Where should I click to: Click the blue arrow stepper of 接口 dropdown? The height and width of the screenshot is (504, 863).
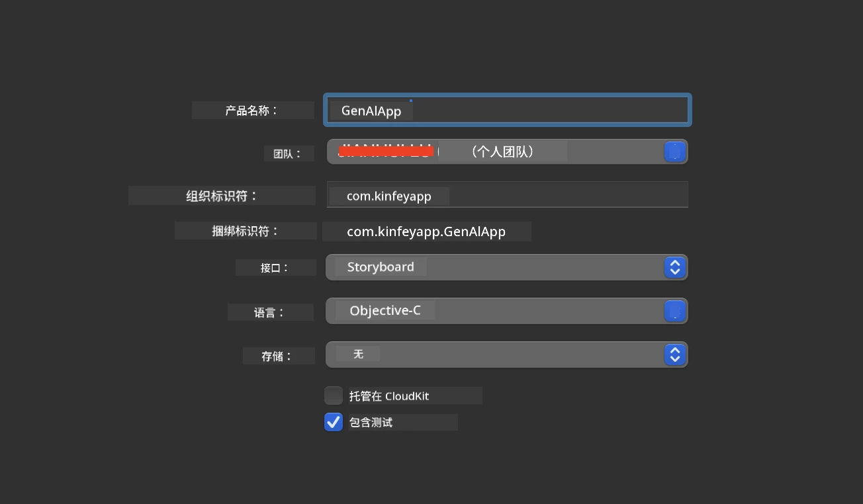tap(674, 267)
